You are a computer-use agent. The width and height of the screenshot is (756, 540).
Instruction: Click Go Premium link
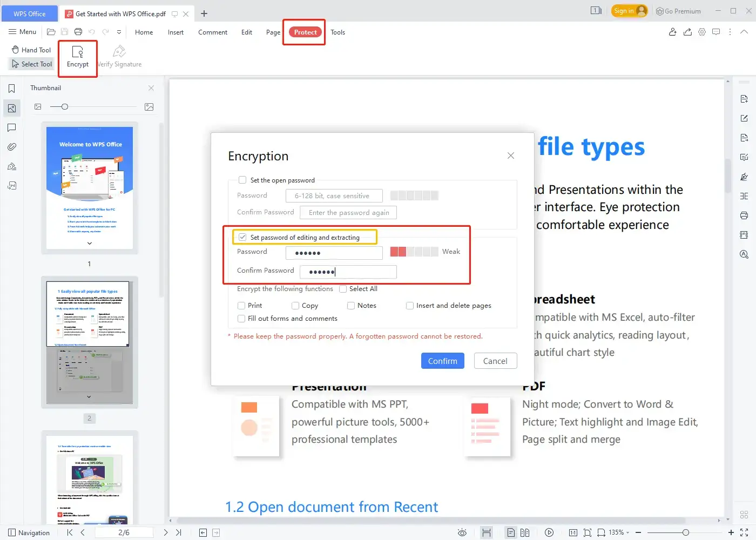(678, 11)
